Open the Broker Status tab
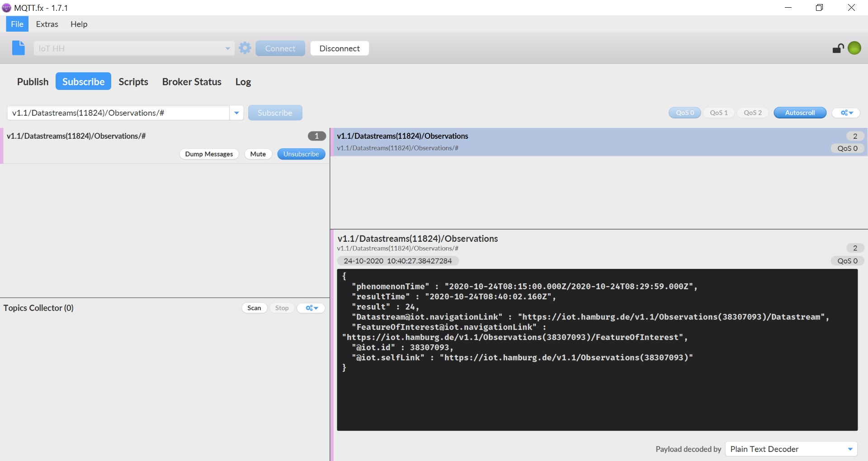 tap(192, 81)
